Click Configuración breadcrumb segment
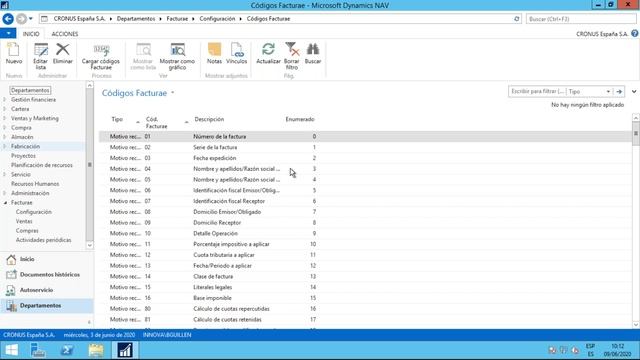This screenshot has width=640, height=360. click(x=217, y=19)
